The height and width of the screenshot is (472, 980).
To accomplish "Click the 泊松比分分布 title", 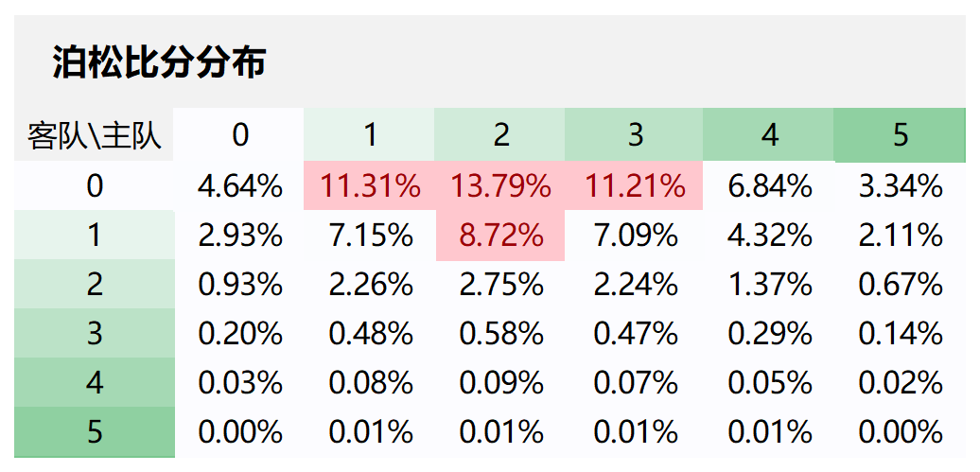I will [159, 63].
